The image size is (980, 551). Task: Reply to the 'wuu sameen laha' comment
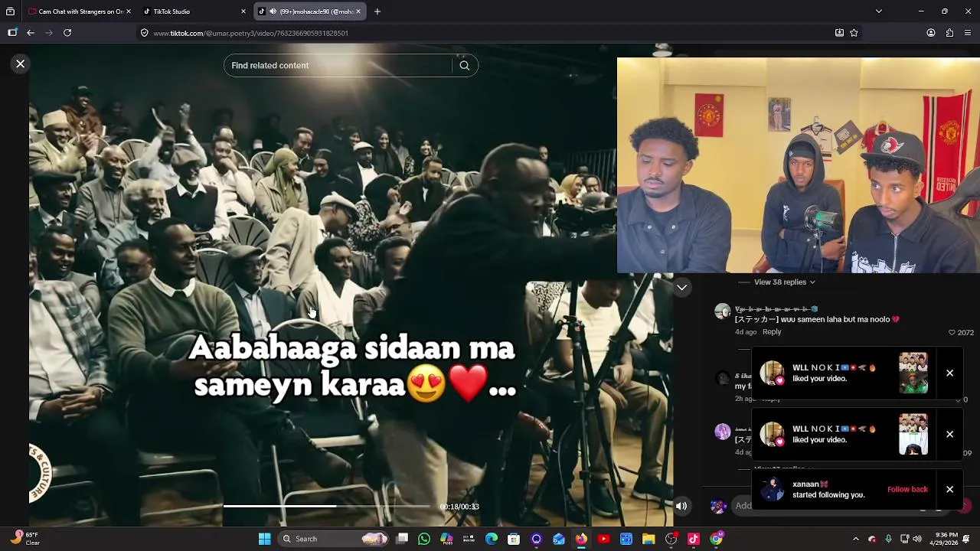point(772,332)
